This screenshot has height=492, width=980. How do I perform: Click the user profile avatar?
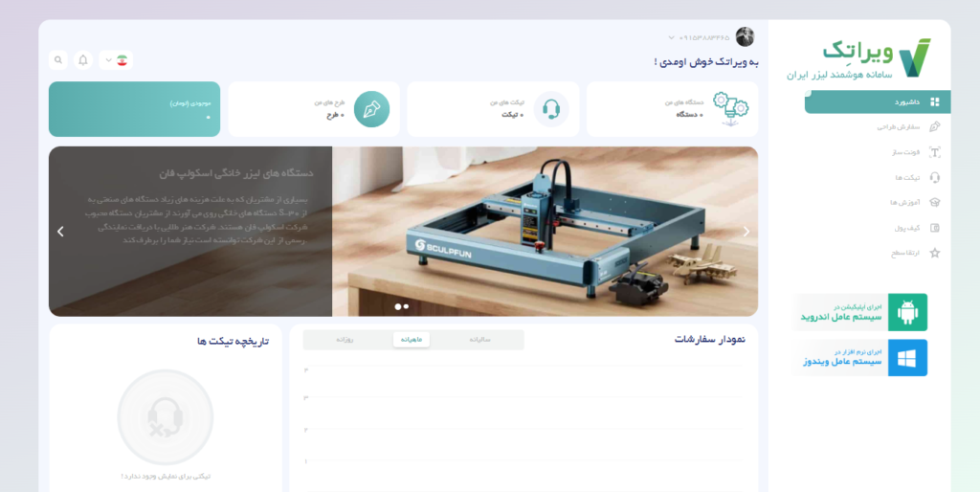(x=745, y=37)
